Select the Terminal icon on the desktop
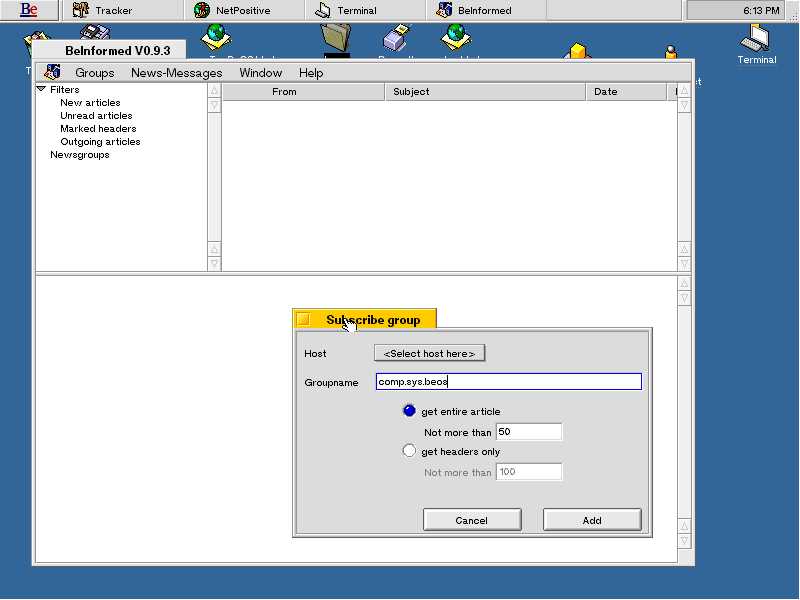 pyautogui.click(x=757, y=45)
